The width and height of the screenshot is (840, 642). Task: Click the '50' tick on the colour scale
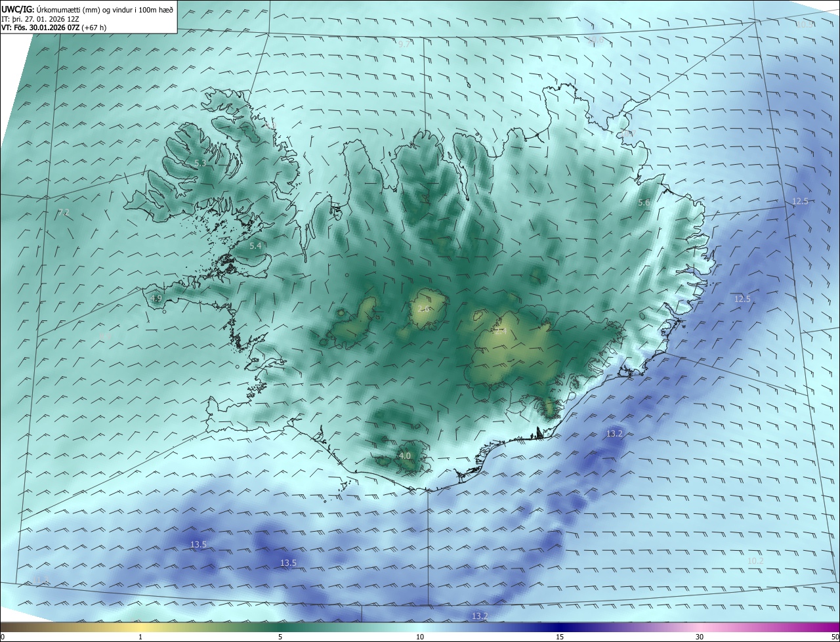[x=835, y=637]
